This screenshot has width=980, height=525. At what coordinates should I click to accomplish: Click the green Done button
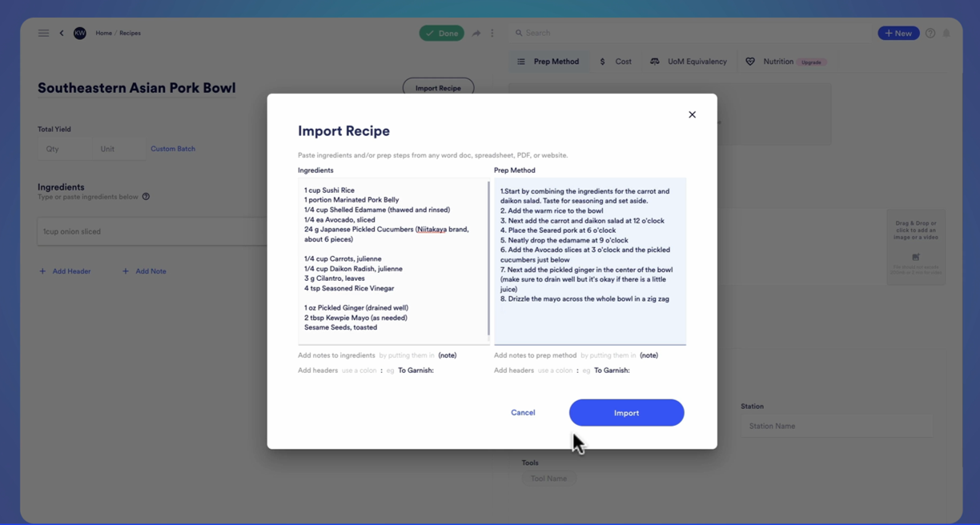click(441, 33)
